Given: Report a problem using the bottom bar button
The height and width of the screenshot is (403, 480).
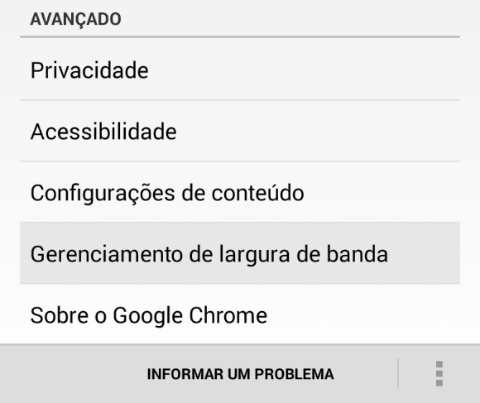Looking at the screenshot, I should (240, 374).
